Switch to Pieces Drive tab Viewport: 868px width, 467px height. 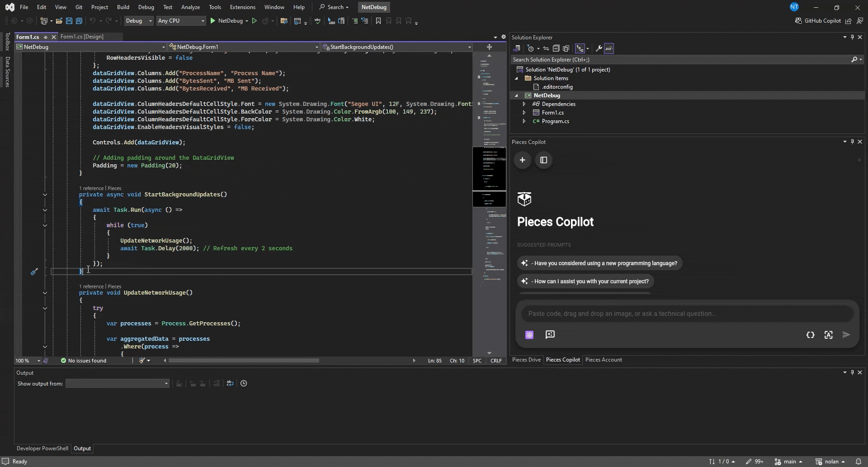[526, 360]
